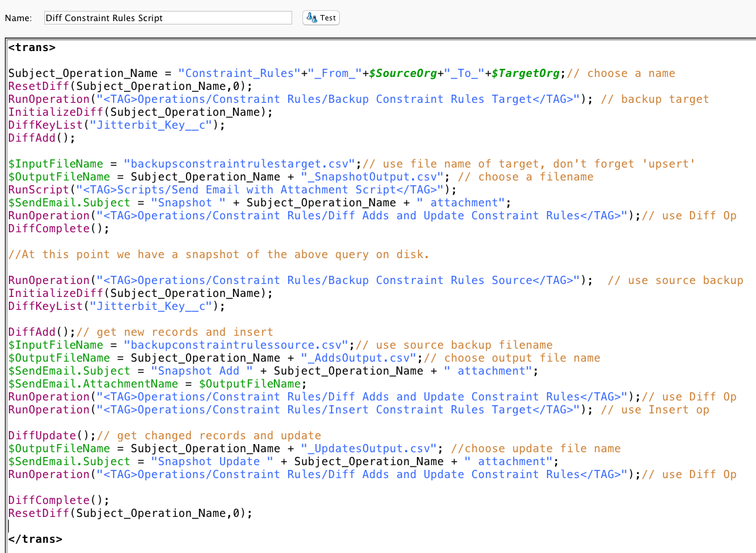Place cursor on opening <trans> tag
The image size is (756, 553).
[31, 48]
